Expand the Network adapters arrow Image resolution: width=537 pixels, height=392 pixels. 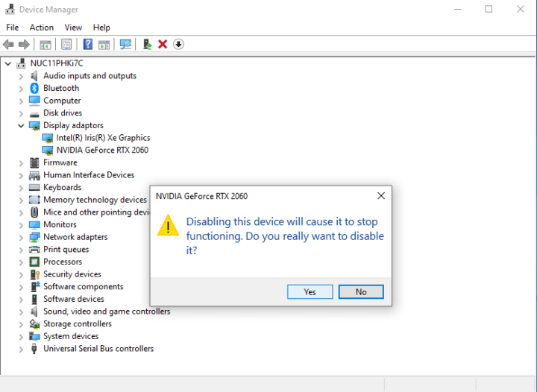tap(21, 238)
